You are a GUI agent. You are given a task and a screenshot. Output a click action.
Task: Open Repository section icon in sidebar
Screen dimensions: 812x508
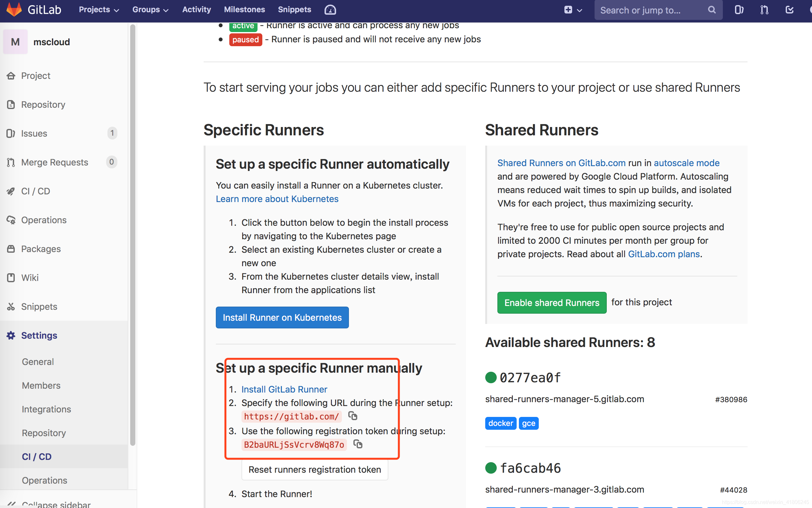pyautogui.click(x=11, y=105)
